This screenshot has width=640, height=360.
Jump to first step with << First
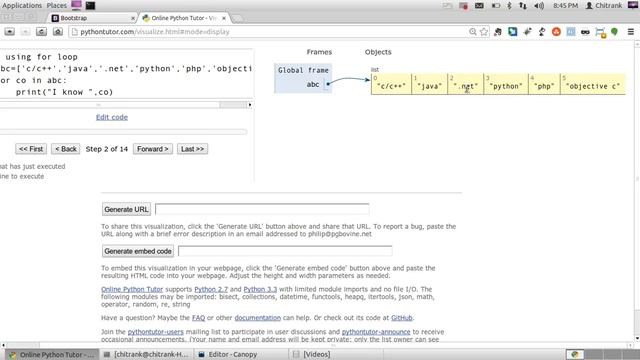[31, 149]
